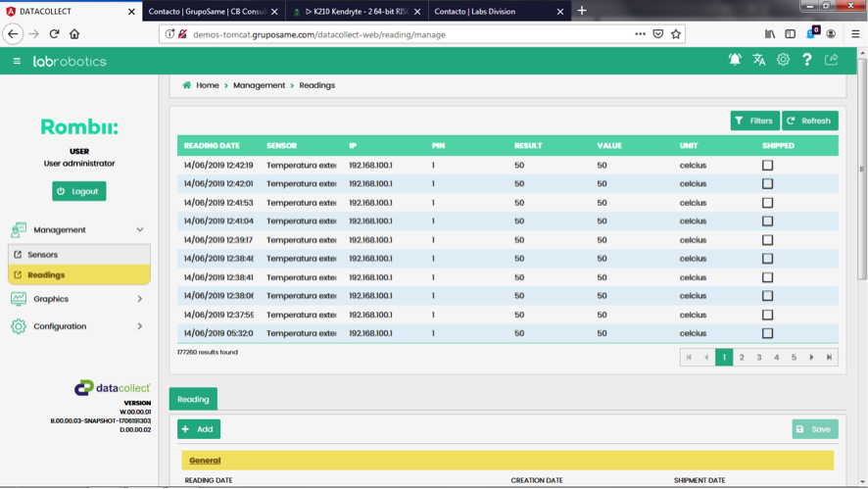Click the Filters button
This screenshot has height=489, width=868.
tap(754, 121)
